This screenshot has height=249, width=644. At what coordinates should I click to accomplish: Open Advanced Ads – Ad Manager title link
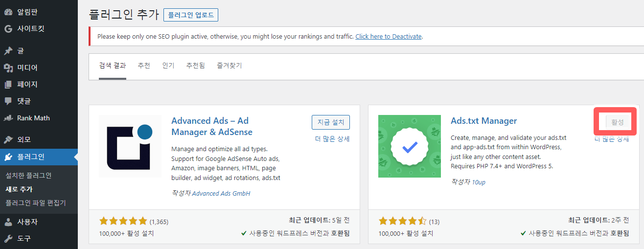point(212,126)
